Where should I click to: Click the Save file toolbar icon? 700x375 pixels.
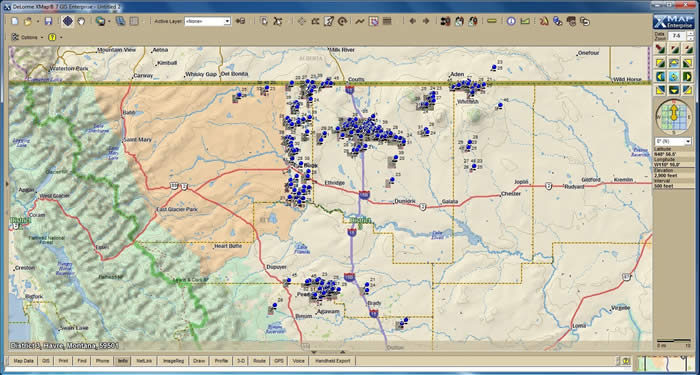[x=48, y=21]
